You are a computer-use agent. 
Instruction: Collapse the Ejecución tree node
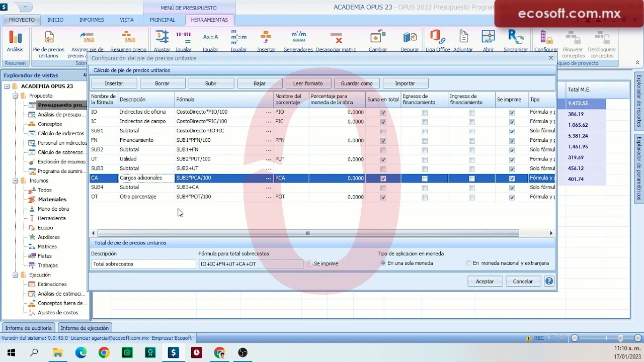pos(15,275)
